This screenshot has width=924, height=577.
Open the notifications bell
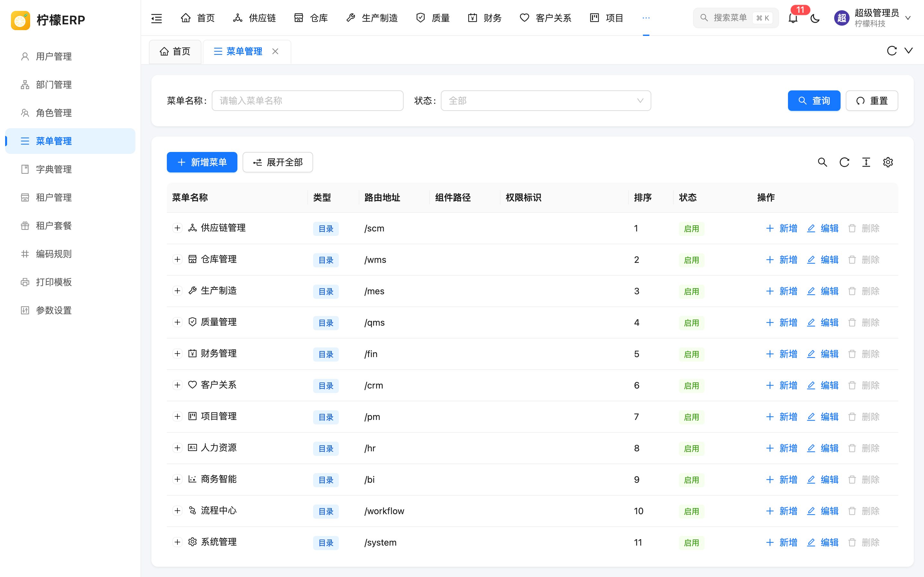pos(793,18)
